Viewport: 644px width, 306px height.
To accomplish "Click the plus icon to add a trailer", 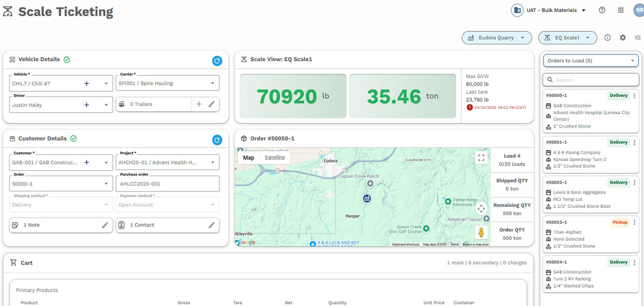I will coord(199,104).
